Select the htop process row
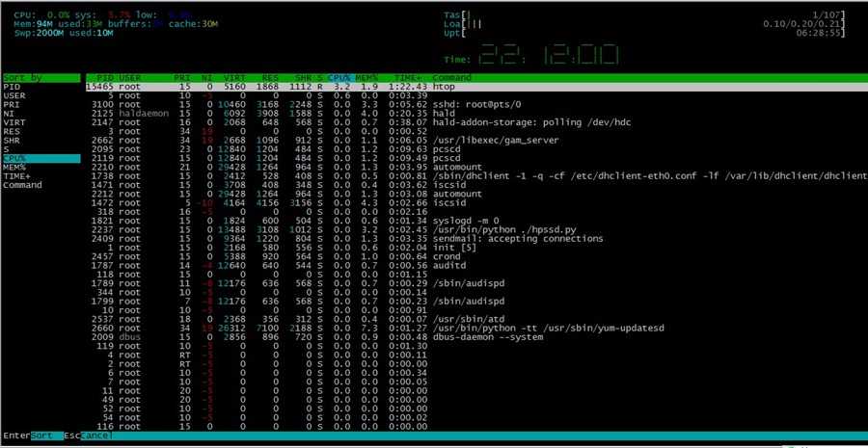 (x=476, y=87)
